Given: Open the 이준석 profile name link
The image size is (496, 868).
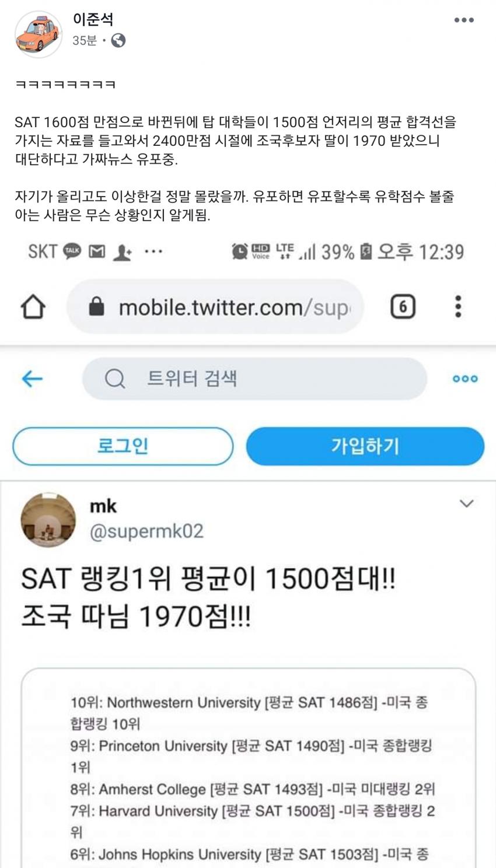Looking at the screenshot, I should click(93, 19).
